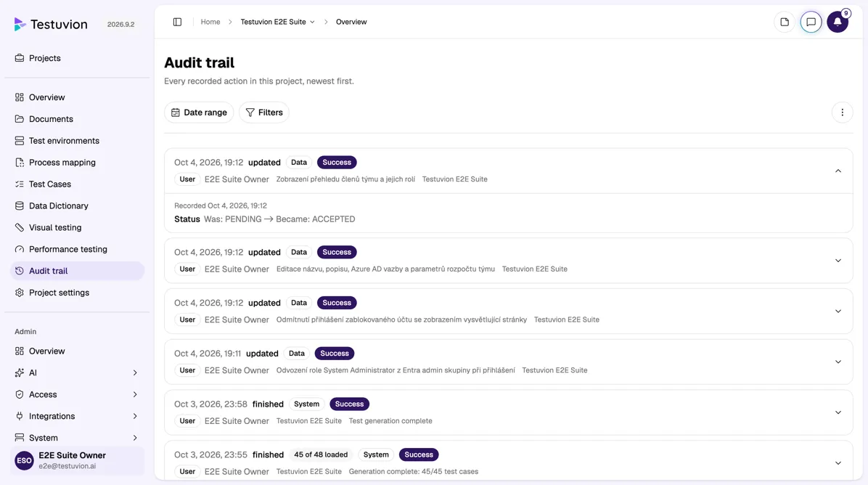Image resolution: width=868 pixels, height=485 pixels.
Task: Click the ESO user avatar
Action: [25, 460]
